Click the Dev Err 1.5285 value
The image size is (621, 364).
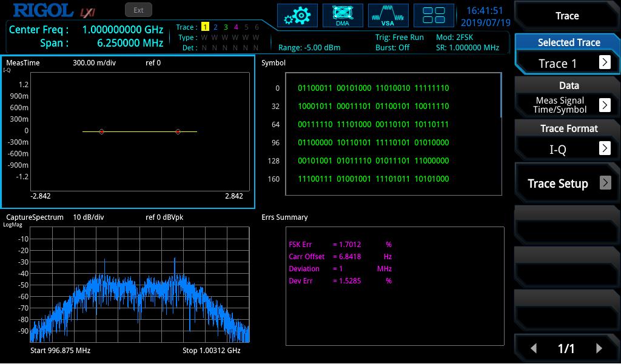point(350,281)
